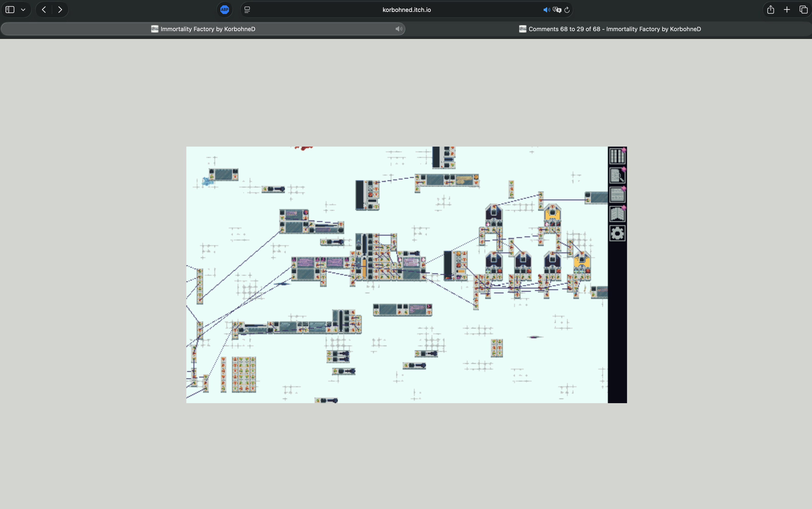Image resolution: width=812 pixels, height=509 pixels.
Task: Select Immortality Factory by KorbohneD tab
Action: click(x=207, y=29)
